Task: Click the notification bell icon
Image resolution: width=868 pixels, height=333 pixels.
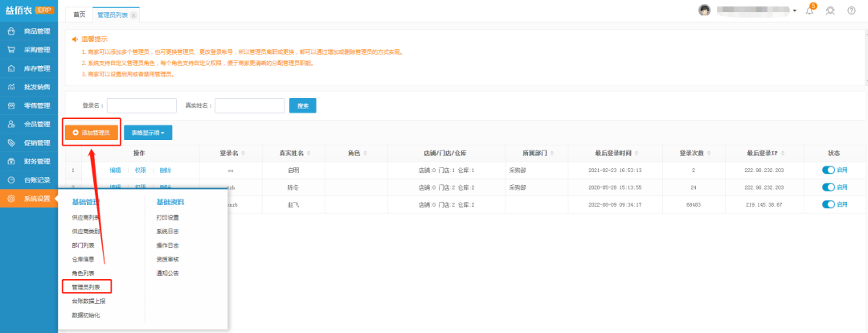Action: click(x=809, y=10)
